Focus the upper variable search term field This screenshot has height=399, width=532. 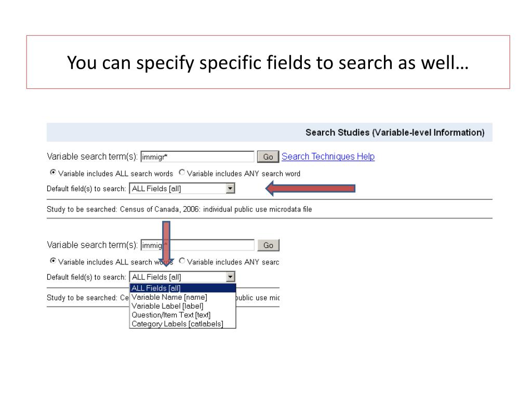[x=197, y=157]
